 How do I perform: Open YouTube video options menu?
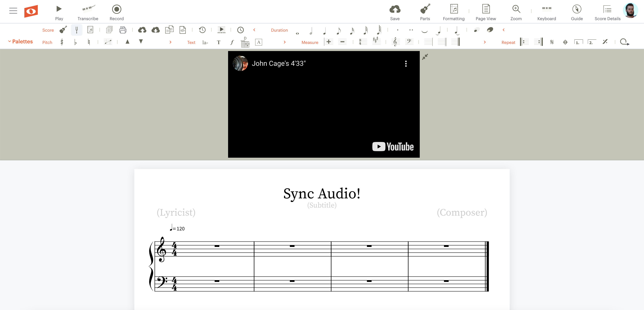tap(406, 64)
